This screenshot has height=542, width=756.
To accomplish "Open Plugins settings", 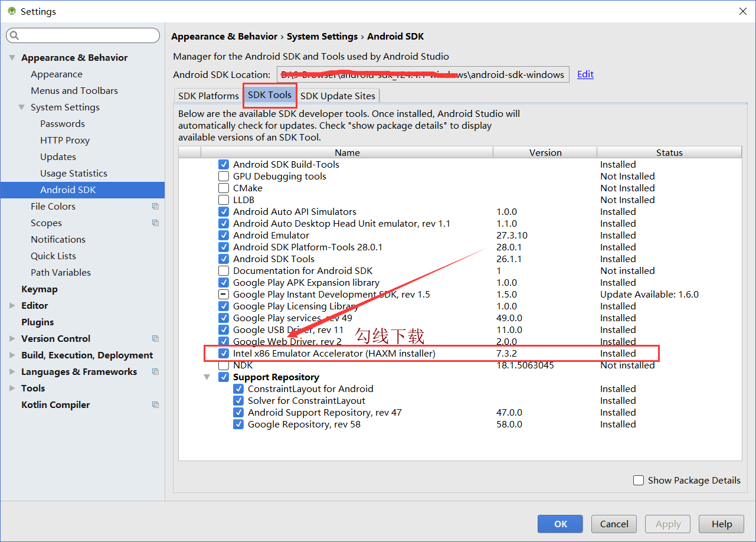I will [x=37, y=322].
